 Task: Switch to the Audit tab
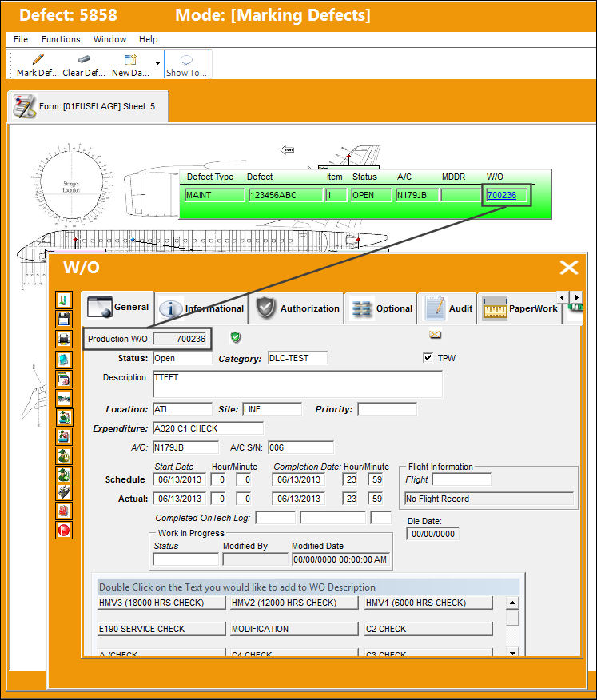(x=448, y=308)
